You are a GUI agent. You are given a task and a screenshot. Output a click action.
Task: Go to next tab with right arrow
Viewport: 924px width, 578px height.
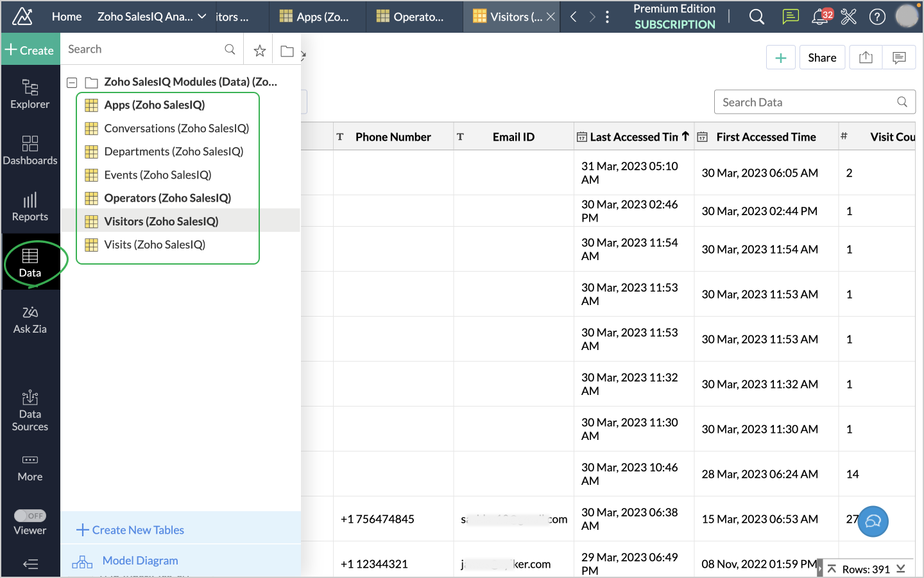(x=592, y=17)
